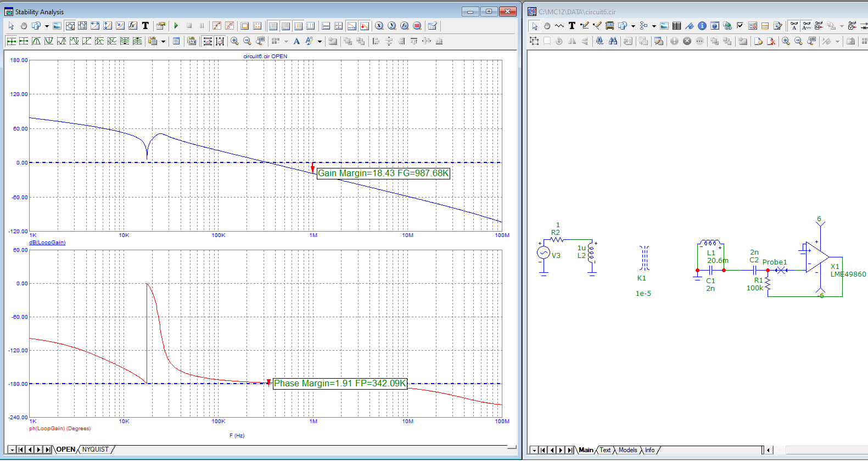Toggle the gain margin baseline display button
The image size is (868, 461).
point(351,26)
